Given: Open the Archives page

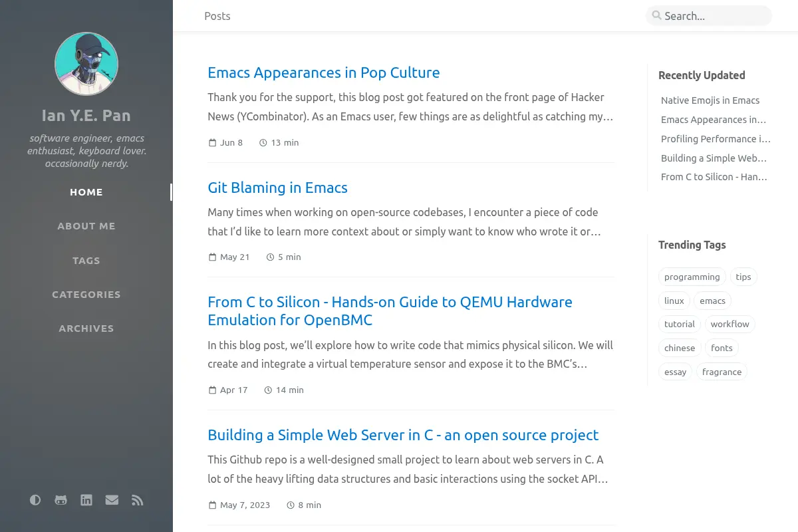Looking at the screenshot, I should [x=86, y=329].
